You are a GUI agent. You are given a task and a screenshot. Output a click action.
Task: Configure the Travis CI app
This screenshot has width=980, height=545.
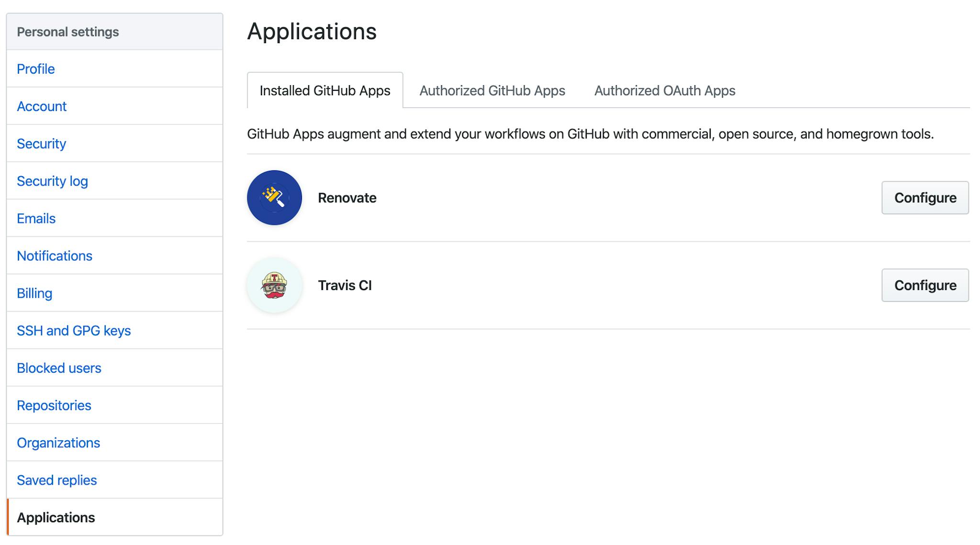[x=924, y=285]
